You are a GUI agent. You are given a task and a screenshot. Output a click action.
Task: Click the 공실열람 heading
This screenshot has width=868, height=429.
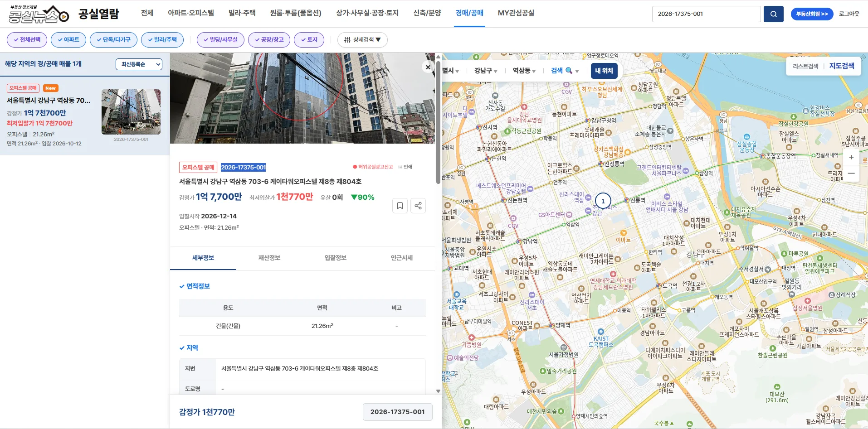pos(99,14)
